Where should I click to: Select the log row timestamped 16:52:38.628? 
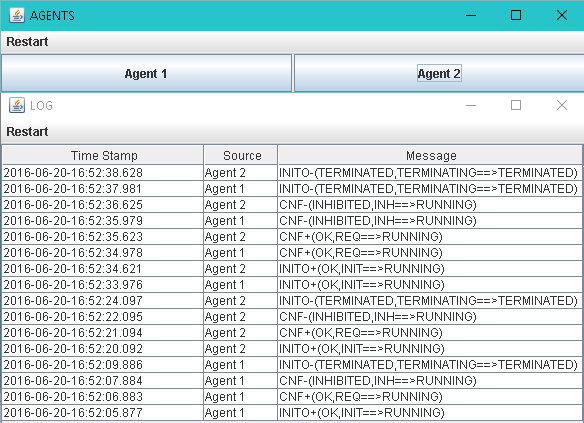coord(292,173)
